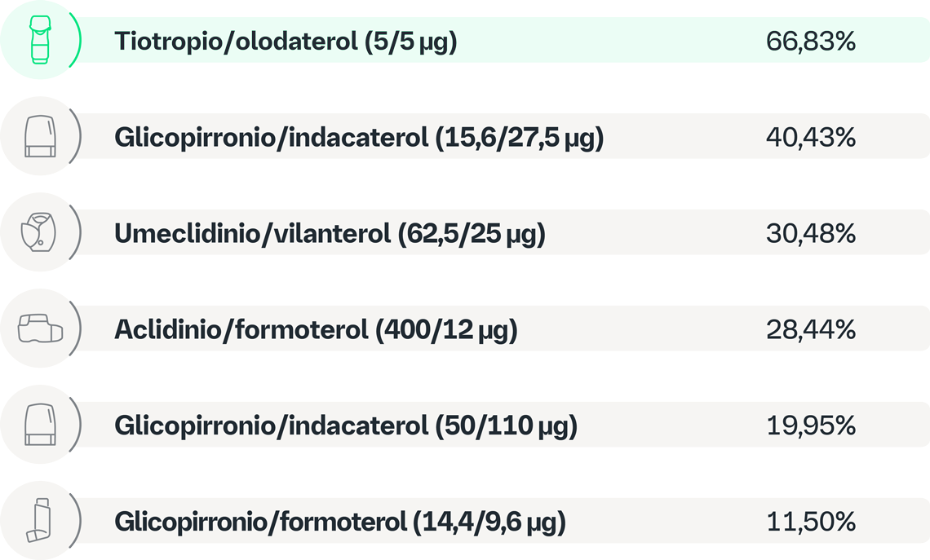
Task: Click inhaler icon beside Glicopirronio/indacaterol 50/110 µg
Action: click(39, 425)
